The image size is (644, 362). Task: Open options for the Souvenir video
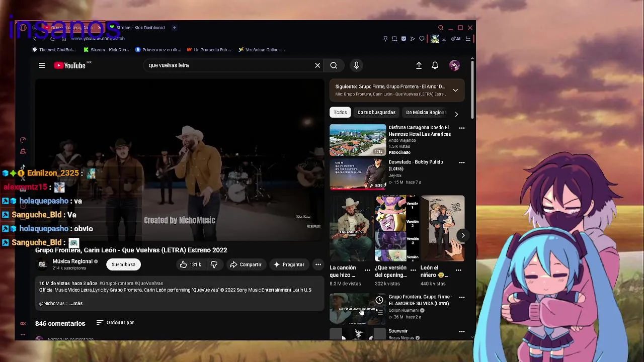point(462,331)
